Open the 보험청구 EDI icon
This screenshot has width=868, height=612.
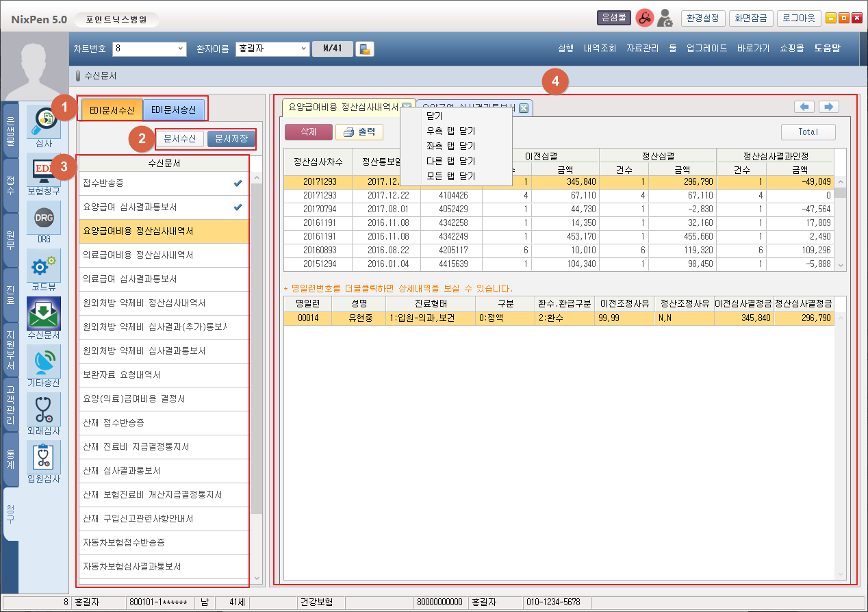point(43,169)
